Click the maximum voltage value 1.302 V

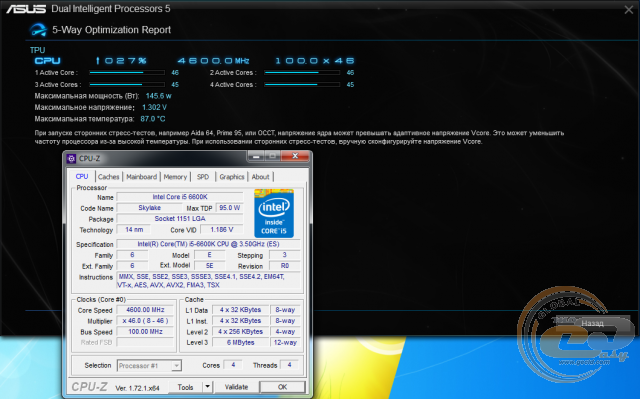tap(154, 107)
